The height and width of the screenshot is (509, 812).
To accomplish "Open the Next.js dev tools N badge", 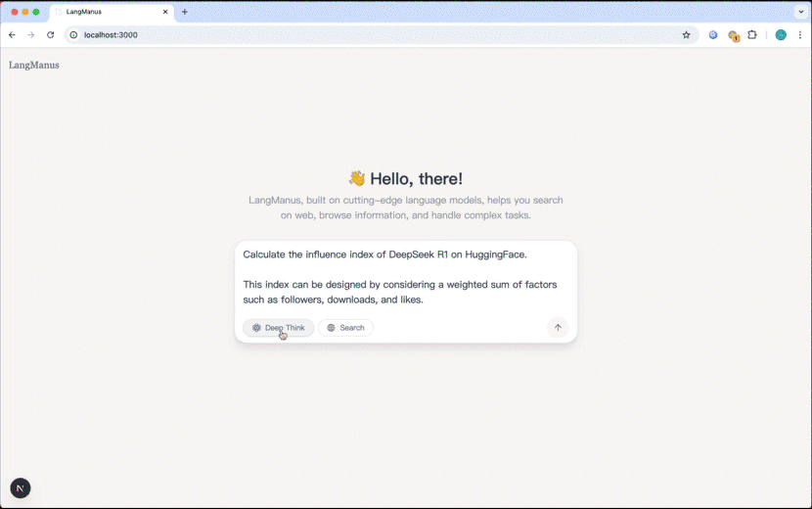I will pos(21,488).
